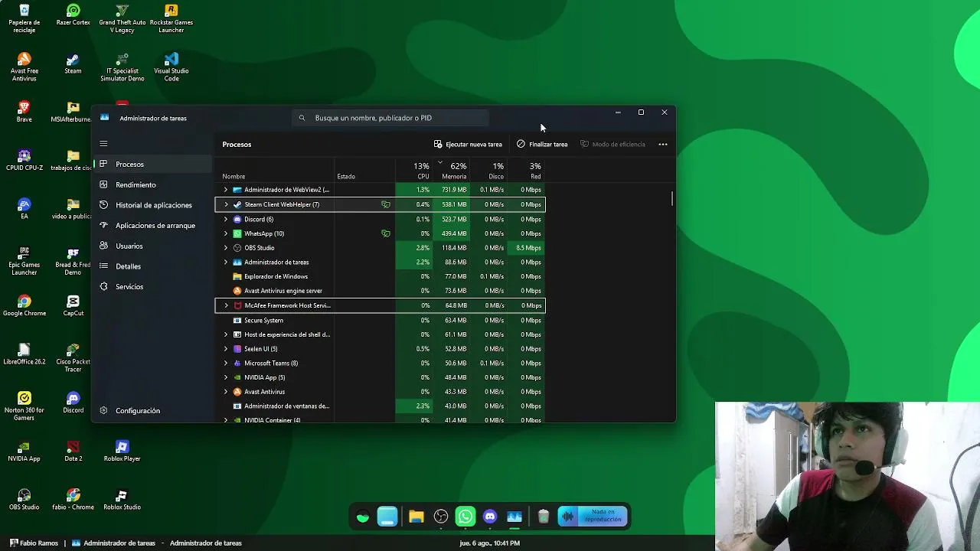The height and width of the screenshot is (551, 980).
Task: Expand the Administrador de WebView2 process group
Action: [225, 190]
